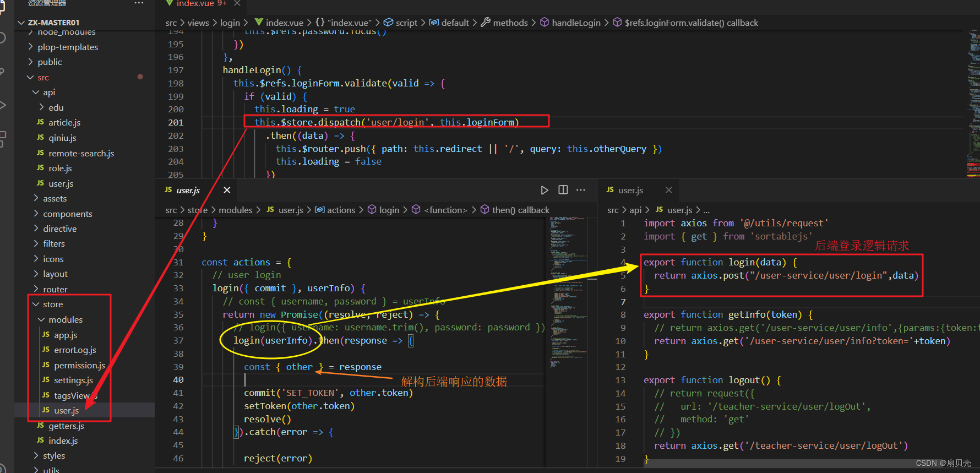Click the JS icon of qiniu.js
The width and height of the screenshot is (980, 473).
pos(40,138)
